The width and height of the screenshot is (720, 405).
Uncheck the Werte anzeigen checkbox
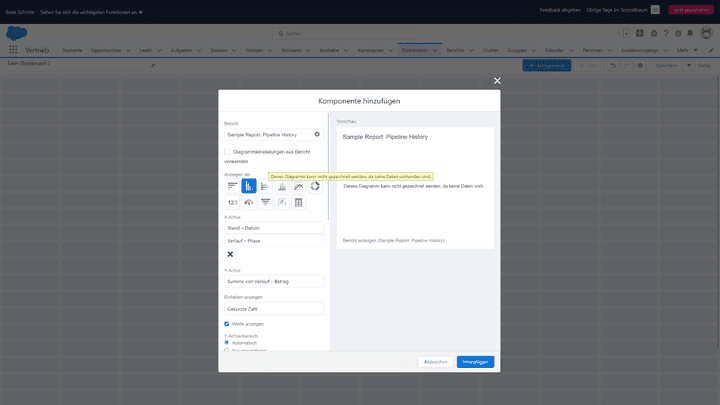[x=227, y=324]
